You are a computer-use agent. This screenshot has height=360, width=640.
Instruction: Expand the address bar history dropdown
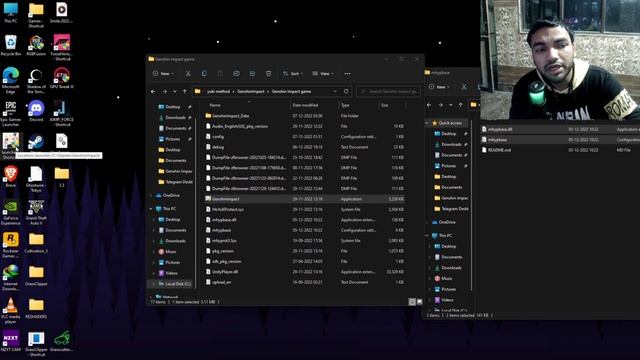pos(335,91)
